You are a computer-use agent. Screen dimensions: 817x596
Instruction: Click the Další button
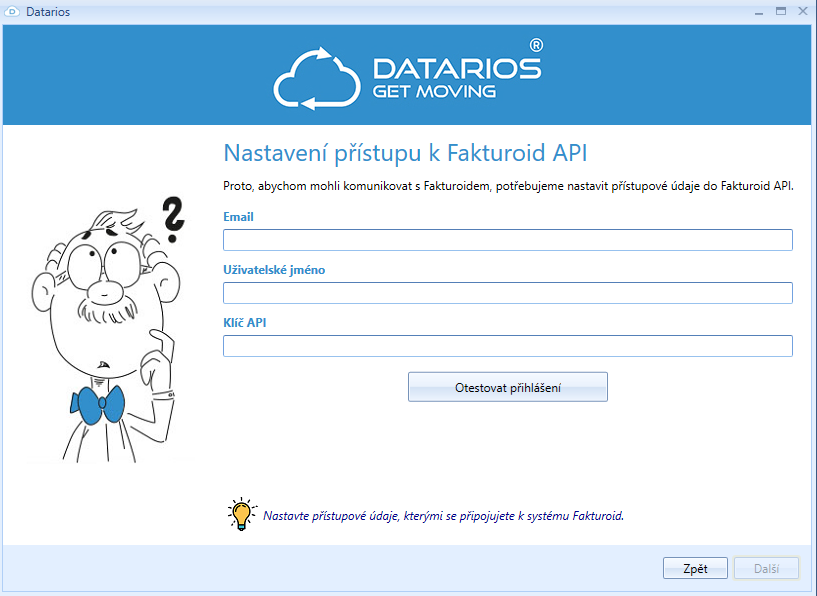click(766, 568)
